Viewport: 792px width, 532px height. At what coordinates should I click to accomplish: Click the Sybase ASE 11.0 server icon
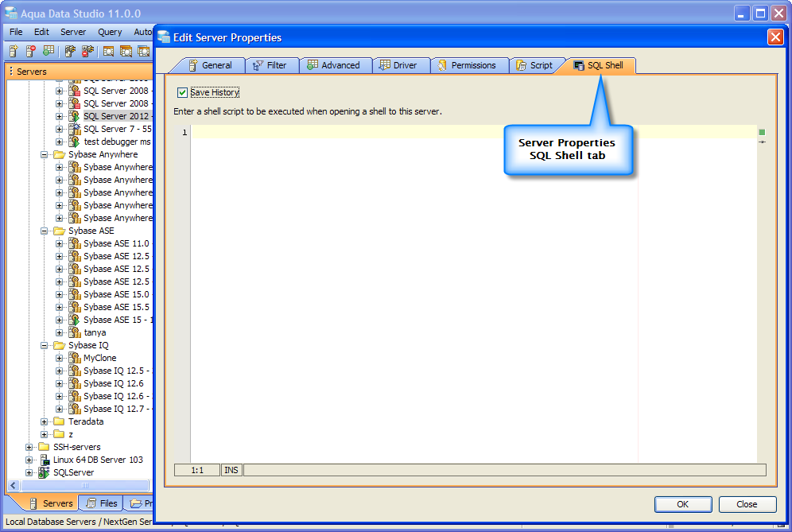(75, 243)
